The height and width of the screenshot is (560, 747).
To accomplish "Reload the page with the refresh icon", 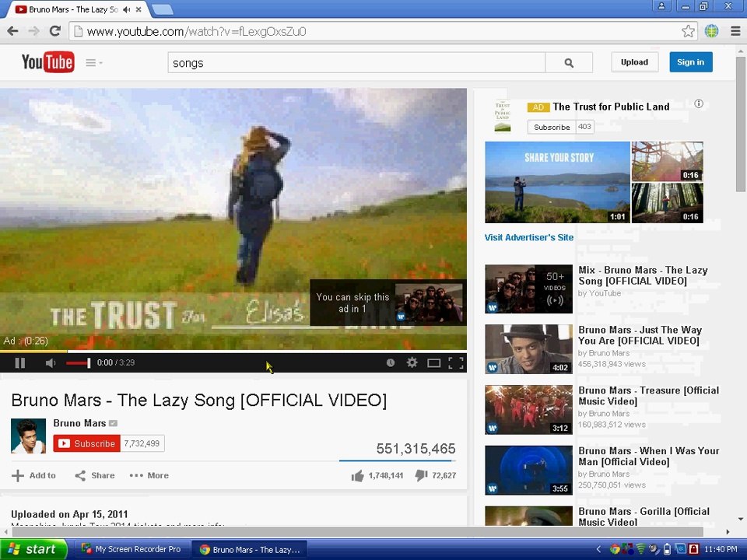I will tap(55, 31).
